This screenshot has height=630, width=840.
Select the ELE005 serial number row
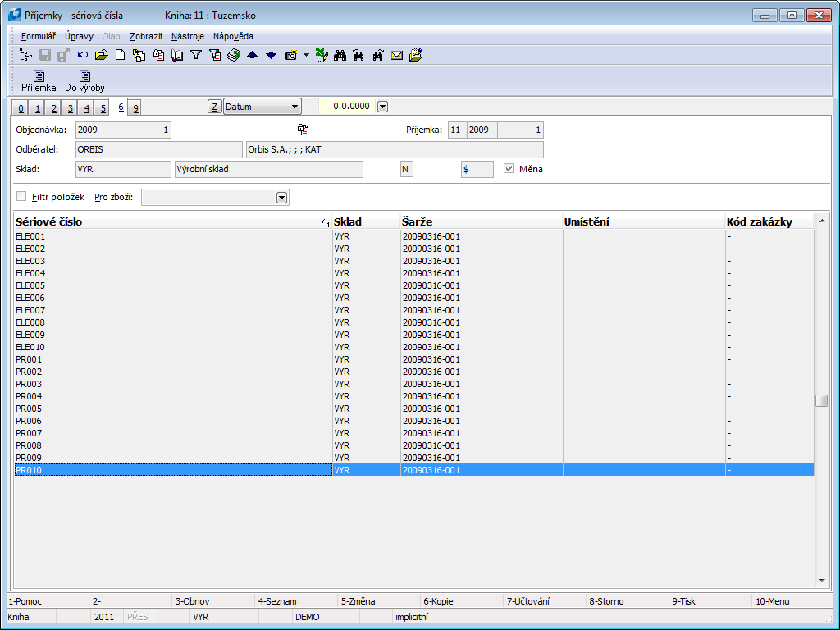click(x=31, y=285)
